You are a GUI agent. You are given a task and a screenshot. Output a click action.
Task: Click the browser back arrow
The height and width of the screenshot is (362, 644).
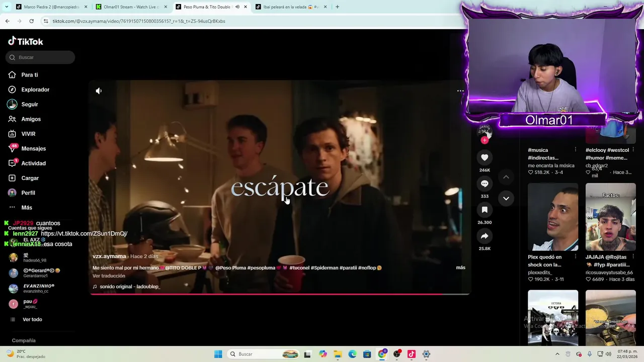(x=7, y=21)
